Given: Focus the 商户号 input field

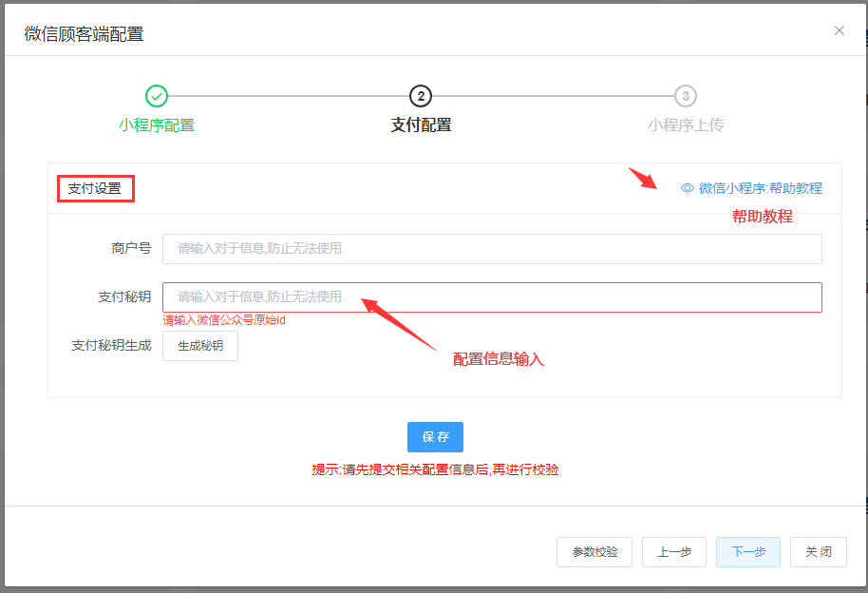Looking at the screenshot, I should [492, 249].
